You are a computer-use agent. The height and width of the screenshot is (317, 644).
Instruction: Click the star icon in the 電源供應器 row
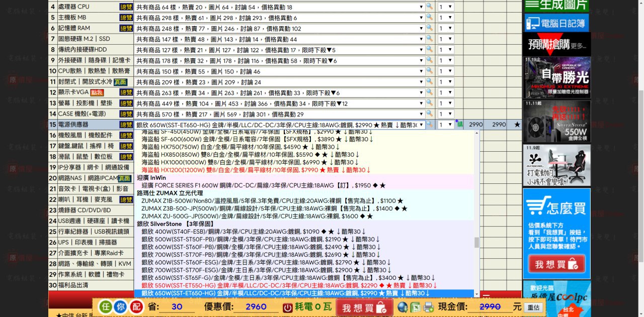517,125
